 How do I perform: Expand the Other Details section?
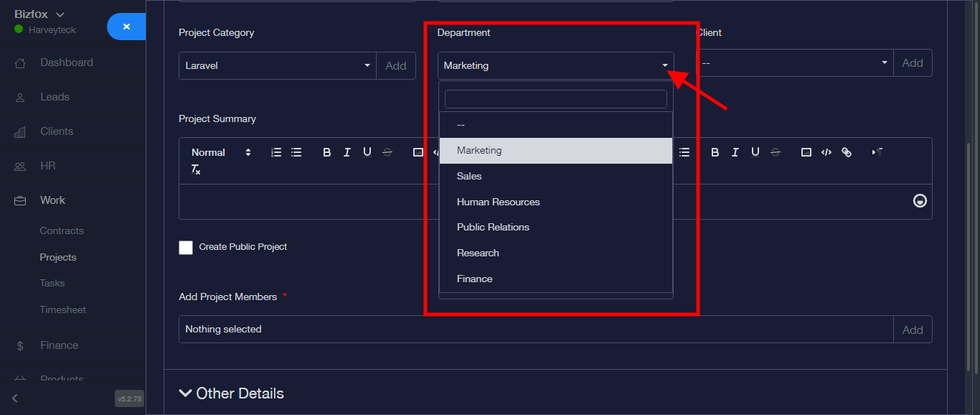[x=231, y=393]
